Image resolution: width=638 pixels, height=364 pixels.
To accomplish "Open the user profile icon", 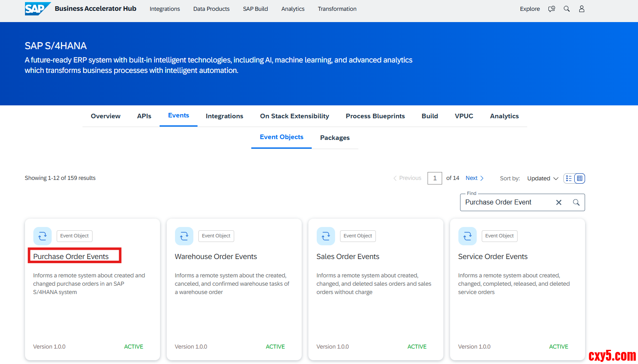I will click(581, 9).
